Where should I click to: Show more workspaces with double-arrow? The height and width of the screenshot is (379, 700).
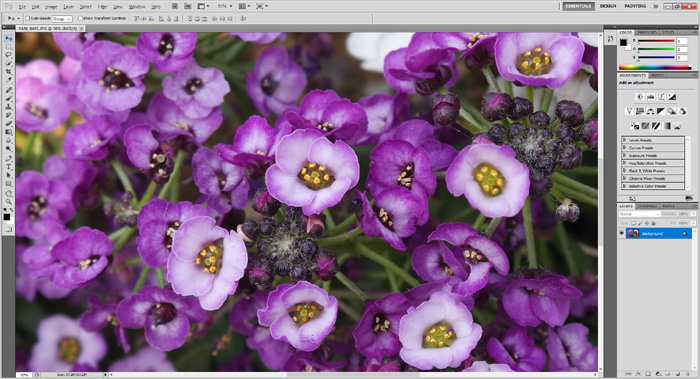pos(655,6)
